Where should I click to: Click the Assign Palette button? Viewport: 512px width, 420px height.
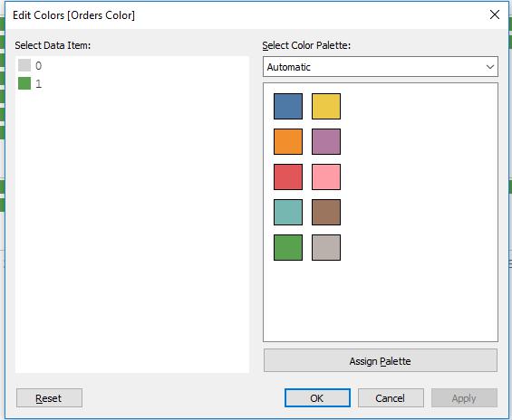[381, 360]
